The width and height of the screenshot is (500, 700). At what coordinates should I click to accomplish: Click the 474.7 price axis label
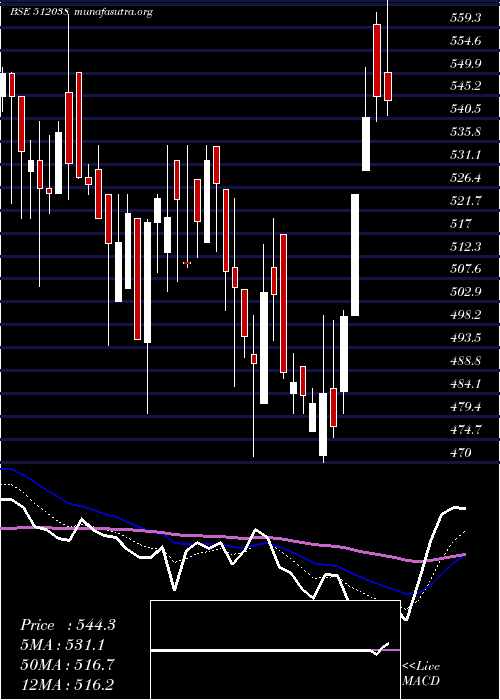(465, 429)
